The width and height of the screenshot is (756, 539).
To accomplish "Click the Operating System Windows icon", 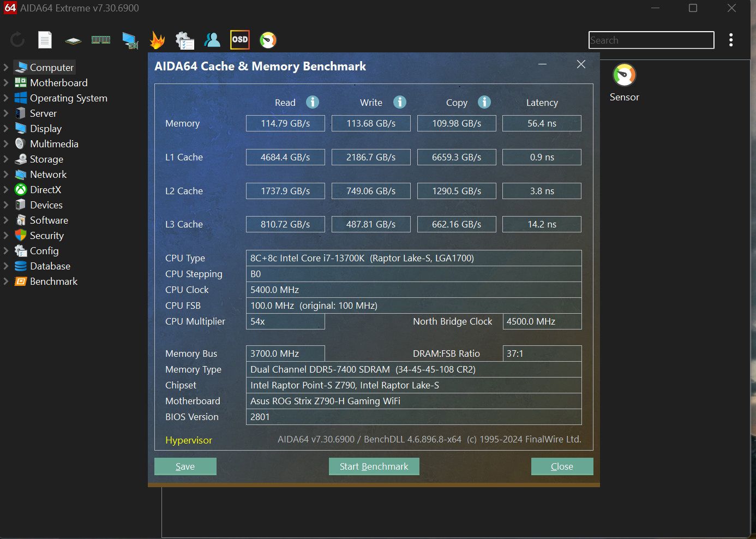I will pyautogui.click(x=21, y=98).
